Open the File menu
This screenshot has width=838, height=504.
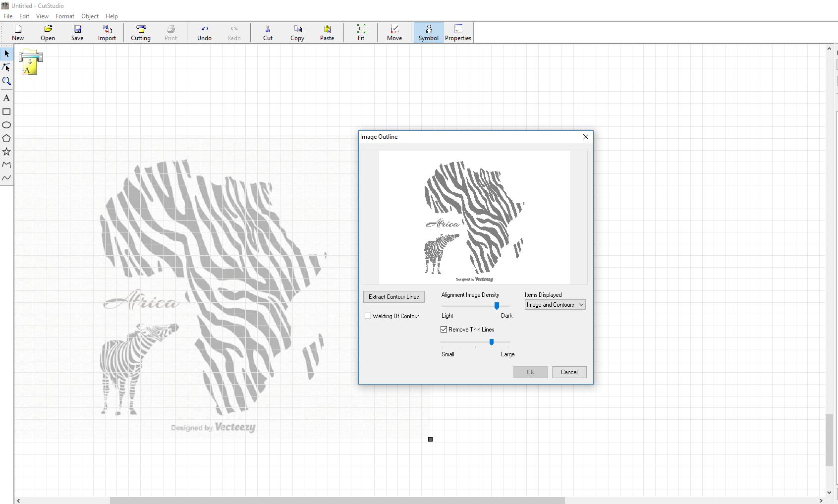[x=8, y=16]
